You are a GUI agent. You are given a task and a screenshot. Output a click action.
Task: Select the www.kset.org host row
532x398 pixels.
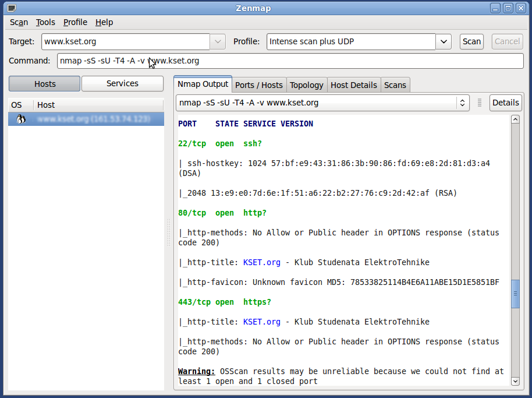(x=86, y=119)
